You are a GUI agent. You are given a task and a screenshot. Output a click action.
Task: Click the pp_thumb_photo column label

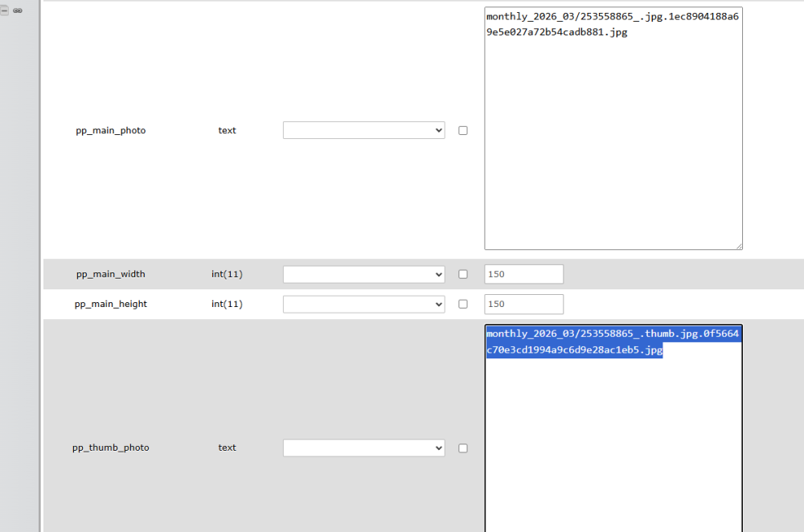(111, 448)
